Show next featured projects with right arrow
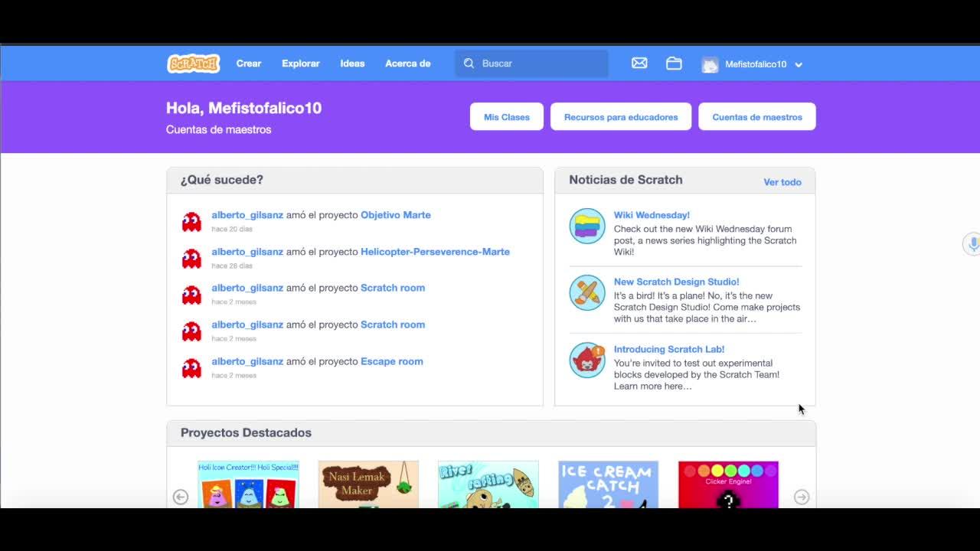Image resolution: width=980 pixels, height=551 pixels. (x=802, y=497)
